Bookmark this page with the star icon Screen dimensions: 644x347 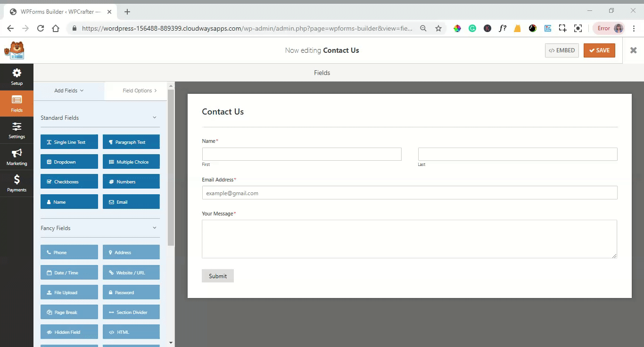438,28
